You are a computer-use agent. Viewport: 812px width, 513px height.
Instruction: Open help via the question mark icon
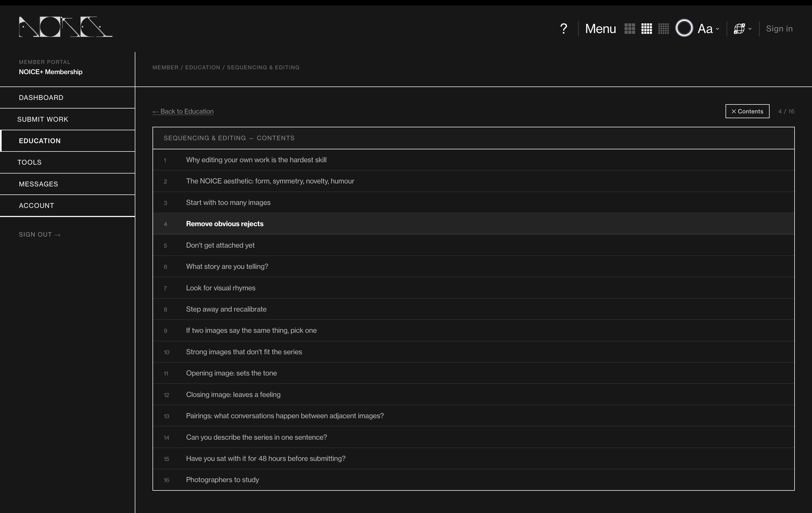[x=563, y=29]
